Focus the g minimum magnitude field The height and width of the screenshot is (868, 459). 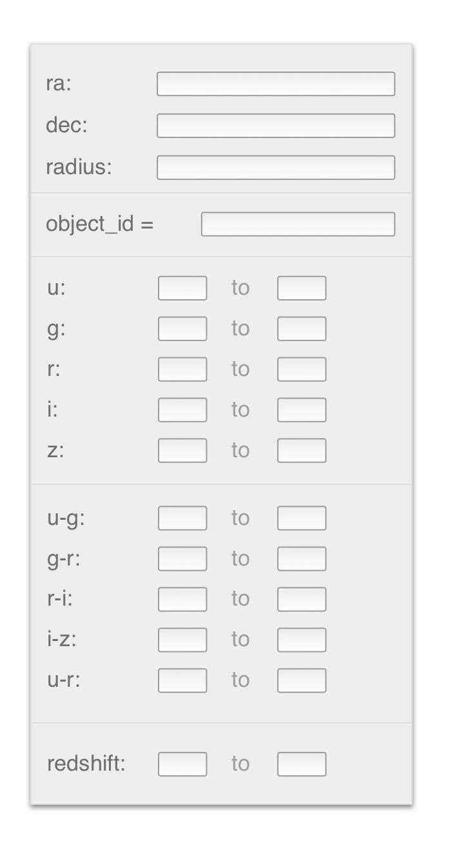(182, 329)
